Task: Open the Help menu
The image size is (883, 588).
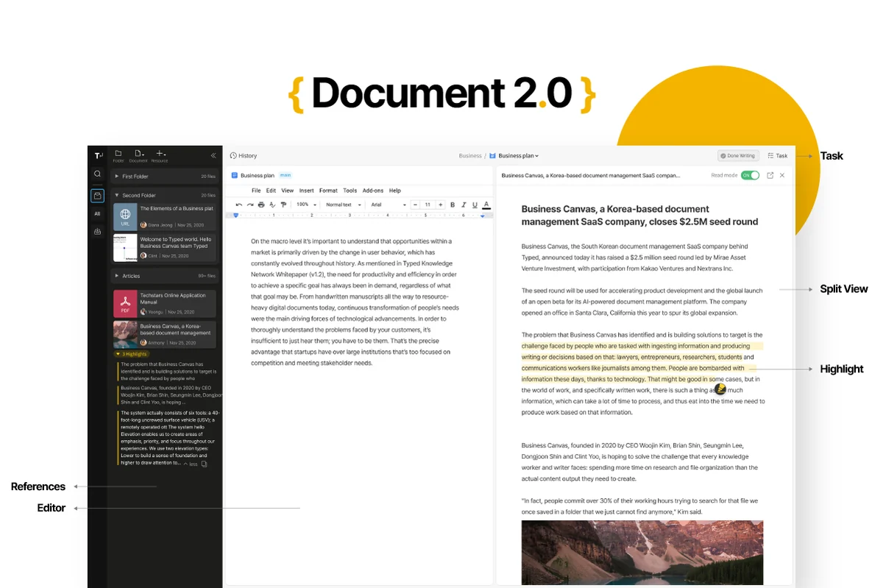Action: pyautogui.click(x=395, y=191)
